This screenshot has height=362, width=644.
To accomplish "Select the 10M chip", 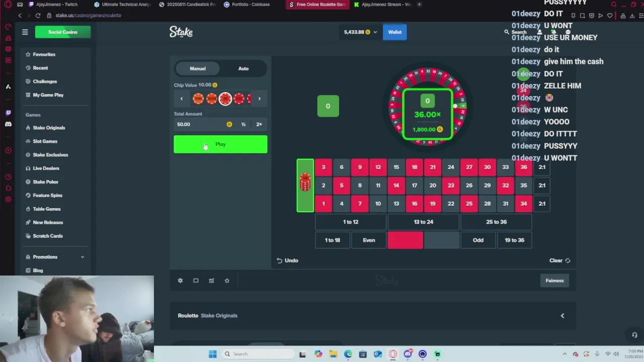I will [x=198, y=99].
